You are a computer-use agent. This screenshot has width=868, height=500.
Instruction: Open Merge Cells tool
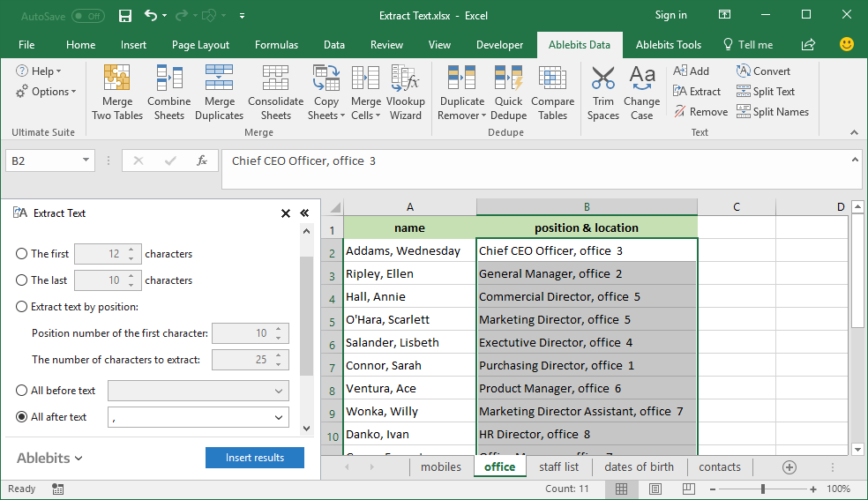point(365,93)
